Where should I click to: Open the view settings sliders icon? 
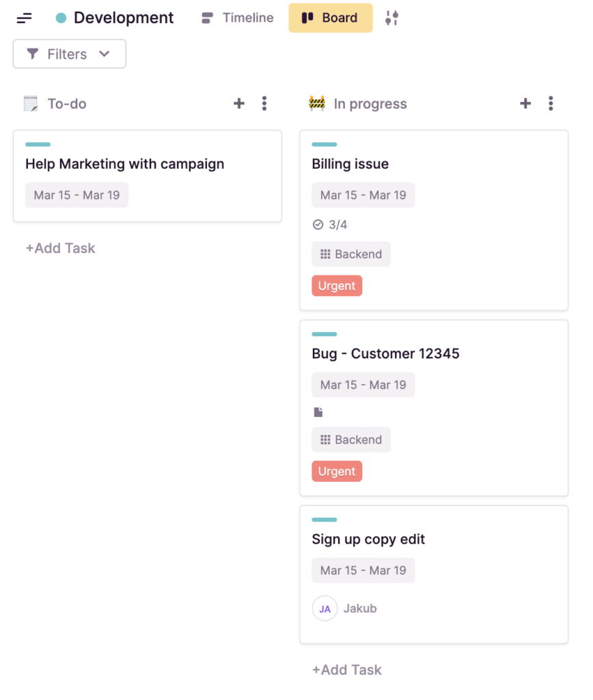(x=391, y=18)
